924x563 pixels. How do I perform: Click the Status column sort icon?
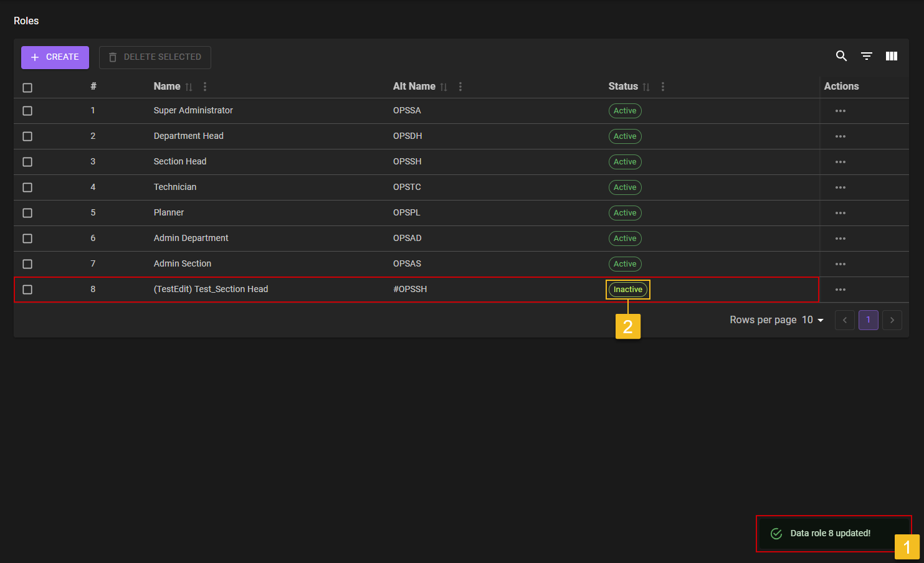tap(646, 87)
